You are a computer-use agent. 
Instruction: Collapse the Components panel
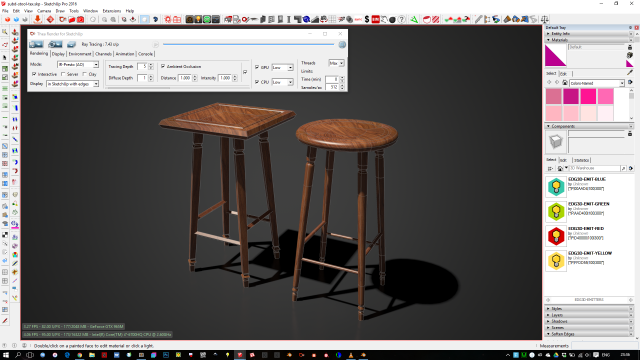pyautogui.click(x=548, y=127)
